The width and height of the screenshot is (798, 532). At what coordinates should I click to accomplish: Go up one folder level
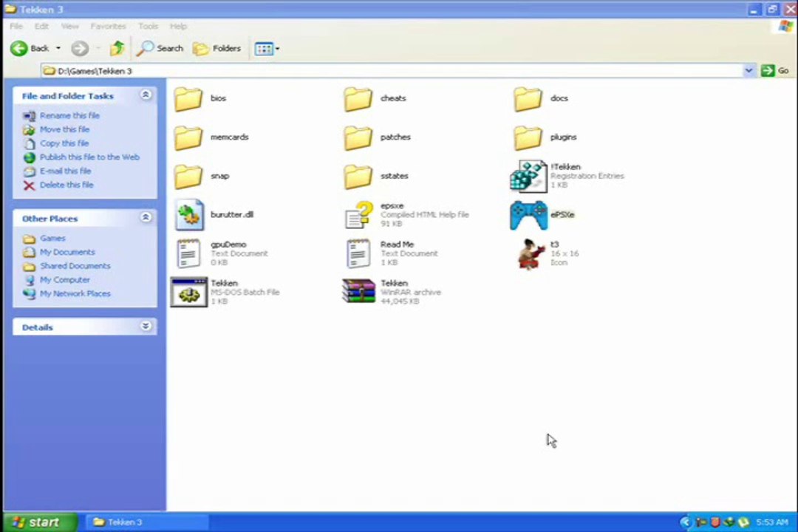click(x=117, y=48)
